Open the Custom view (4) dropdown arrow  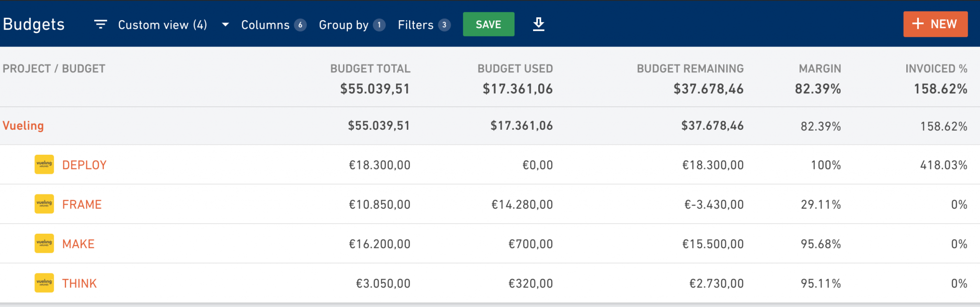pos(225,24)
